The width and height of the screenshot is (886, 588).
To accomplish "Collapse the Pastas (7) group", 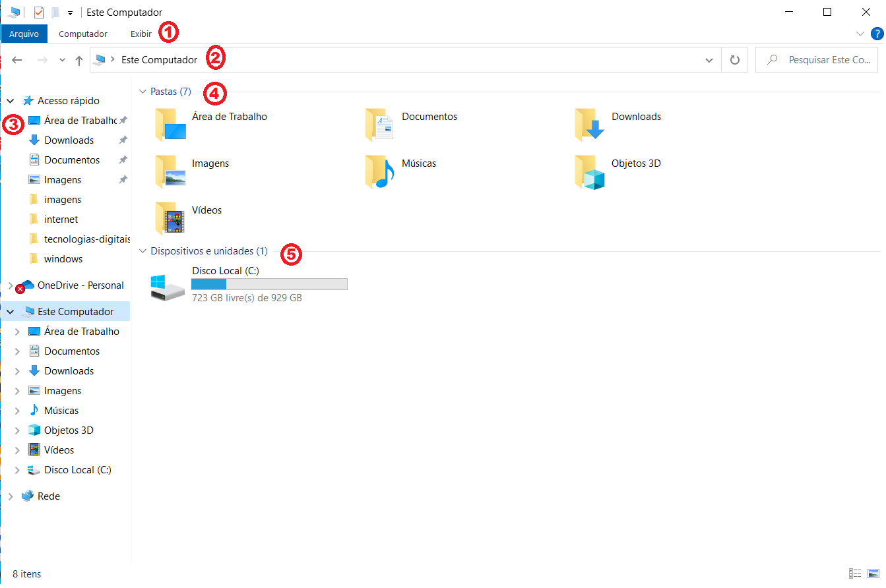I will tap(142, 92).
